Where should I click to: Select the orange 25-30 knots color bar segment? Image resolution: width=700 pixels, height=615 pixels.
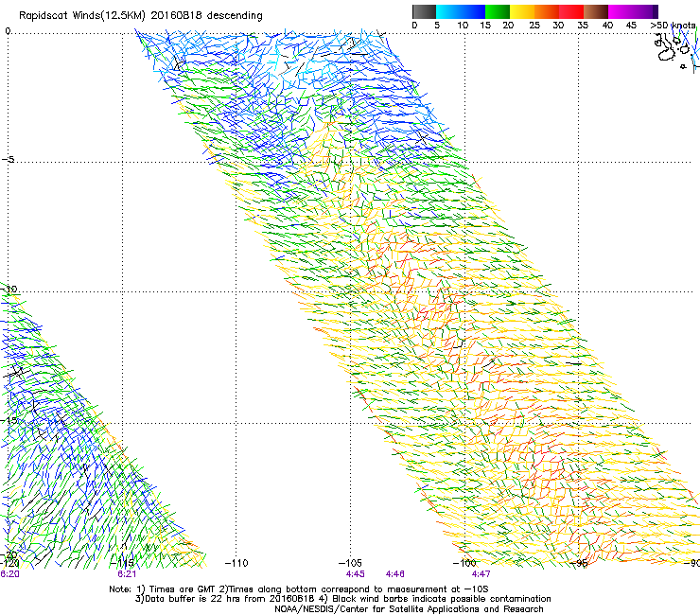pos(547,11)
